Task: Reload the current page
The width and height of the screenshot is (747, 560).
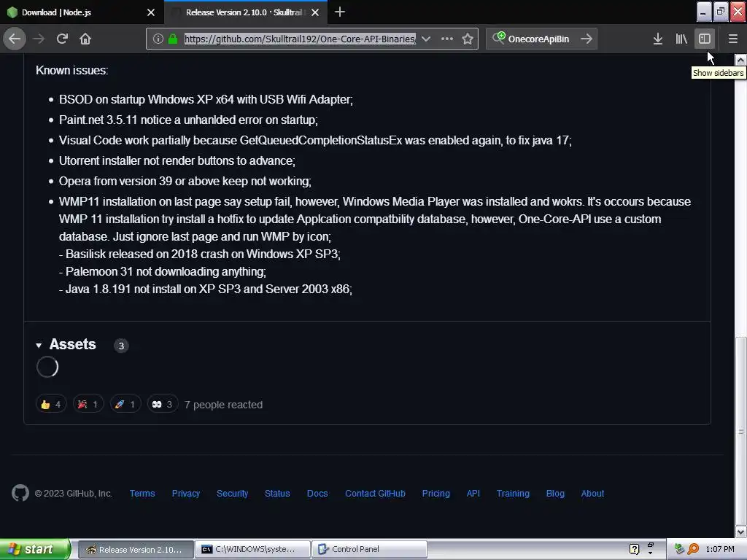Action: point(62,39)
